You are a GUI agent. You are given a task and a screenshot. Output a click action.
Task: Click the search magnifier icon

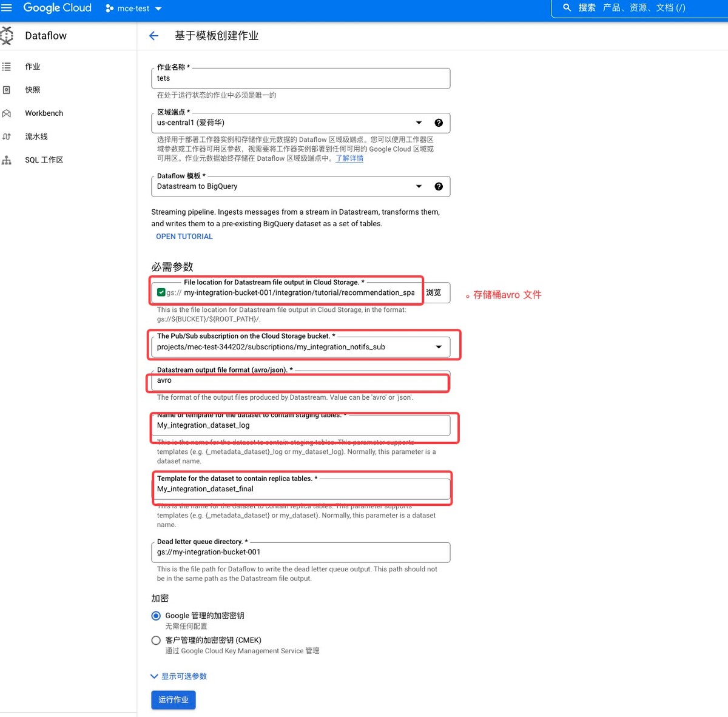[x=567, y=8]
